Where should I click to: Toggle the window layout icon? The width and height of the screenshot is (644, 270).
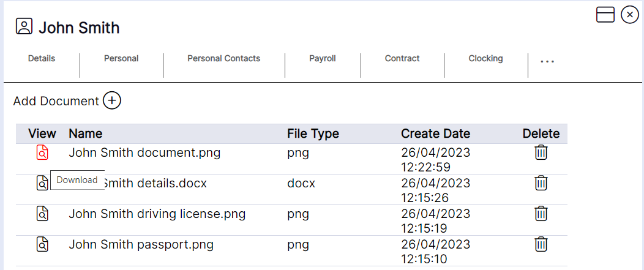tap(605, 15)
